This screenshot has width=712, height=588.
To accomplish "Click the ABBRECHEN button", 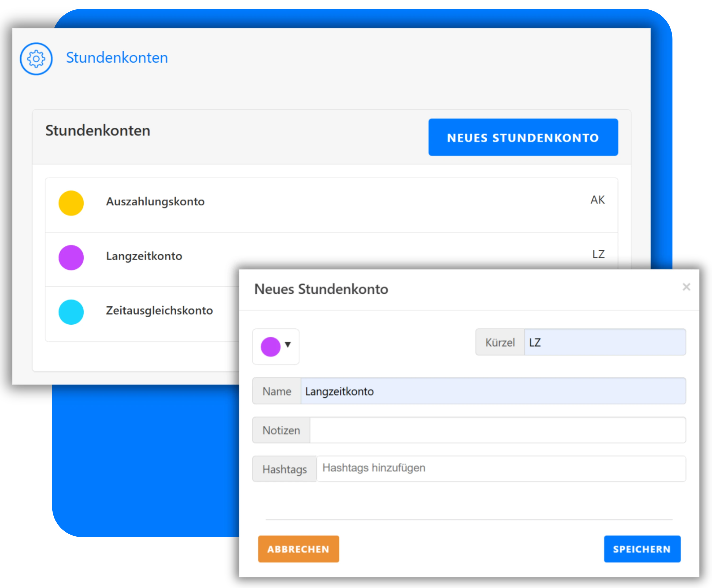I will [298, 549].
